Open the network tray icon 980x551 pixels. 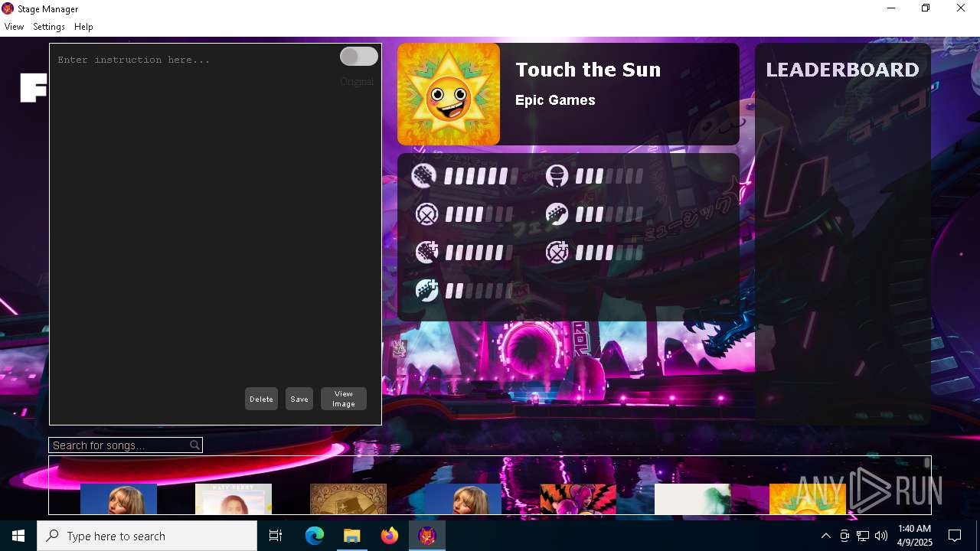(x=863, y=536)
